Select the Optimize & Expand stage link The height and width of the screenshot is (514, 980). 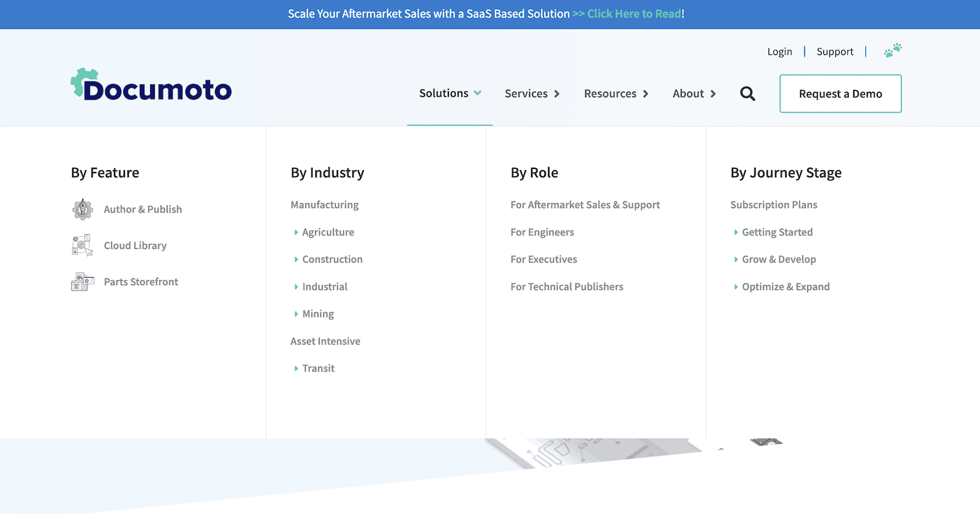click(x=786, y=286)
